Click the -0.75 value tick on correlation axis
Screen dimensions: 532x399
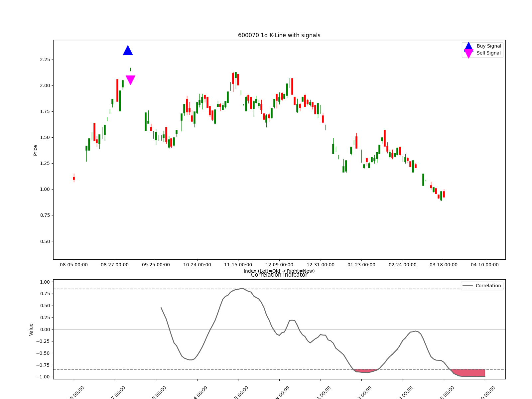[43, 365]
